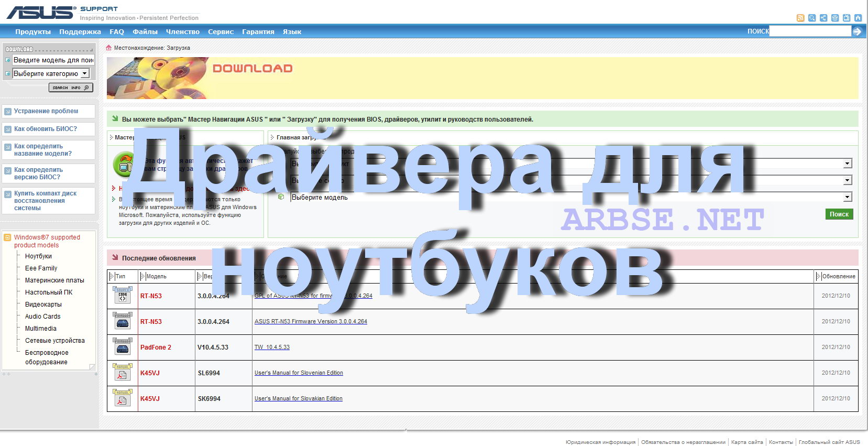Click arrow icon beside Купить компакт диск
Viewport: 868px width, 446px height.
8,194
